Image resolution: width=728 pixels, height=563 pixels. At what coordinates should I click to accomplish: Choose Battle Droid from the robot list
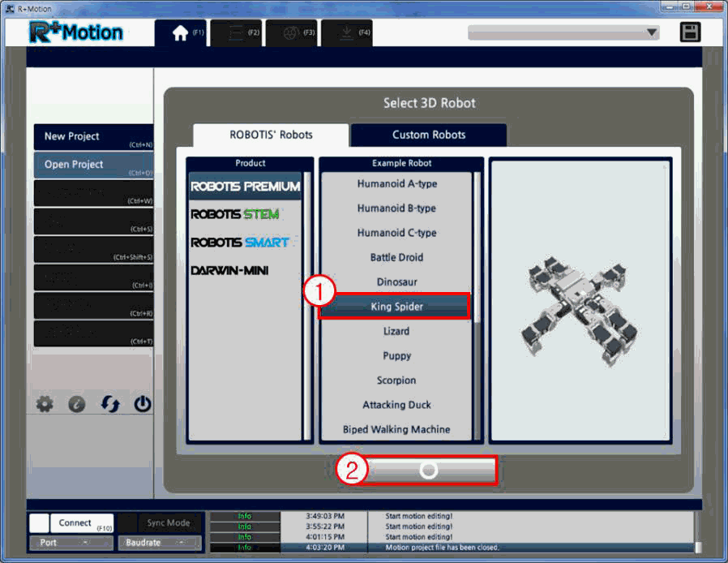click(397, 258)
